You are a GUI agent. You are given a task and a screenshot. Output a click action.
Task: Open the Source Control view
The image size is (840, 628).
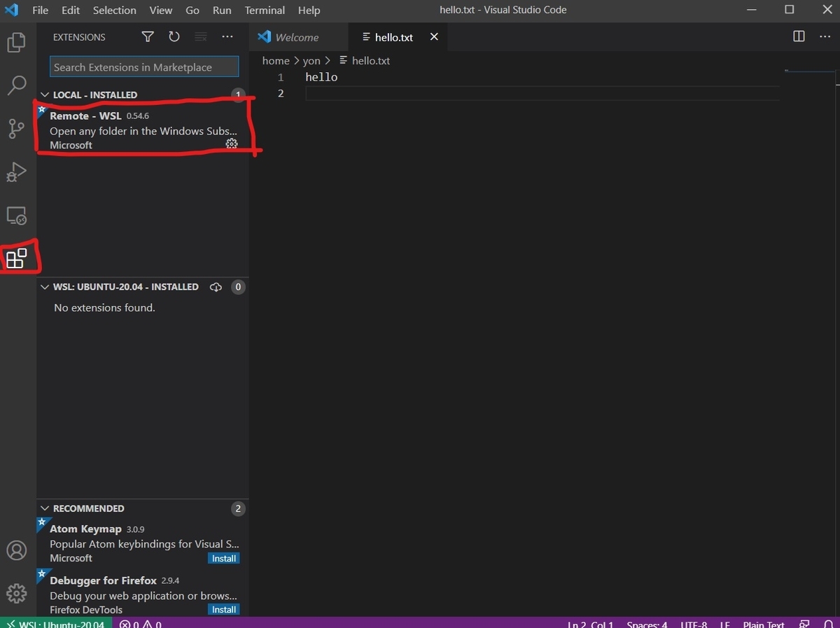[17, 129]
